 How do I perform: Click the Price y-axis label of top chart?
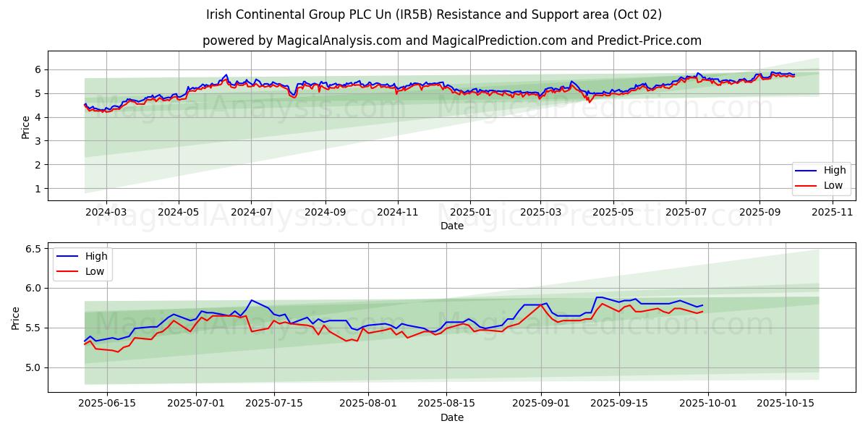(x=26, y=127)
